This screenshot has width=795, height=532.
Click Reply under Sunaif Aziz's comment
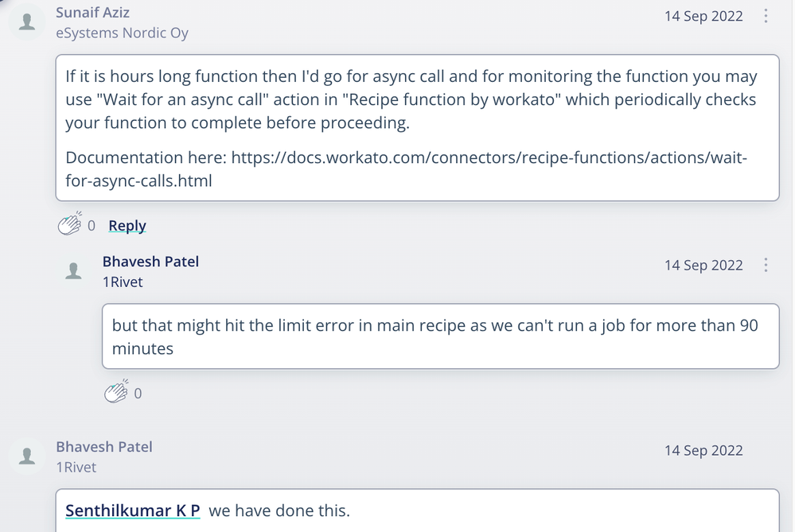pos(127,225)
